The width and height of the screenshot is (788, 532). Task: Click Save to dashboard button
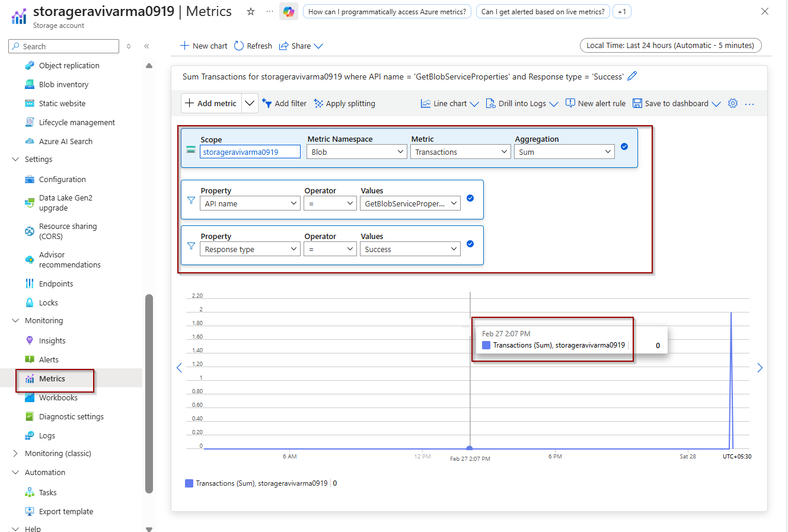677,103
